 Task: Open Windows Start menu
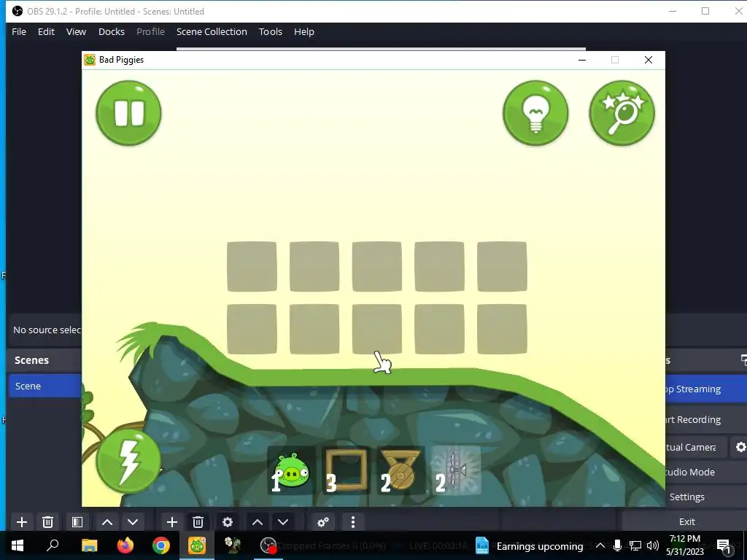click(18, 545)
